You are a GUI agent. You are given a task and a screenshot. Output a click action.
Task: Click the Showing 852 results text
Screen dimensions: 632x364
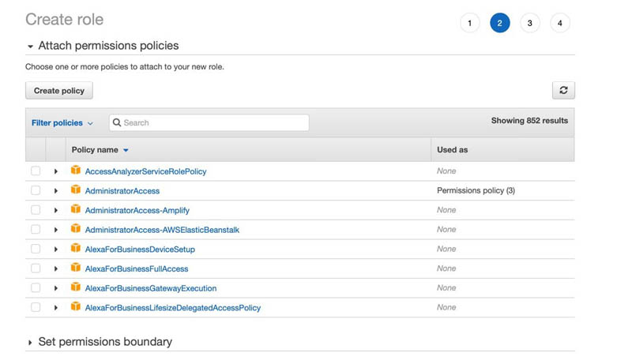tap(529, 120)
